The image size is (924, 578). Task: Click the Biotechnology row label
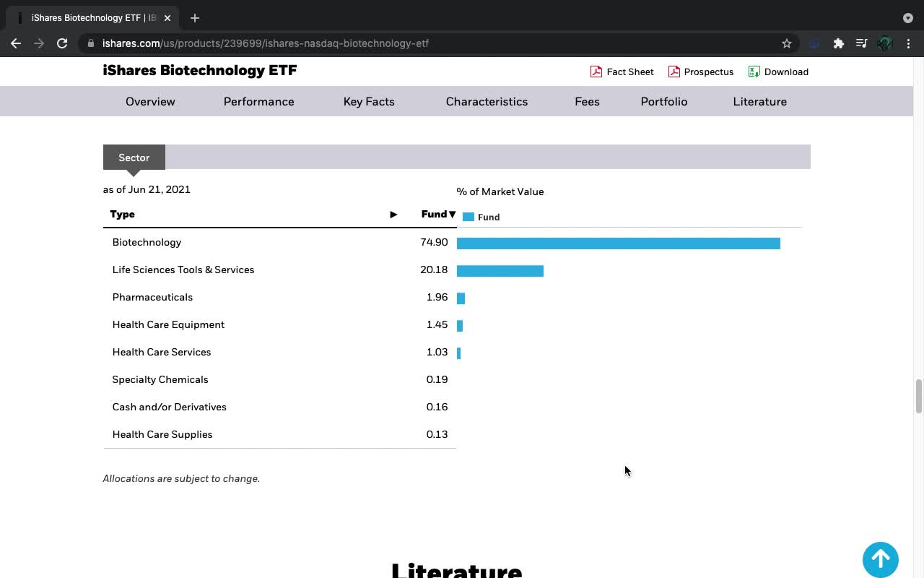pyautogui.click(x=147, y=242)
